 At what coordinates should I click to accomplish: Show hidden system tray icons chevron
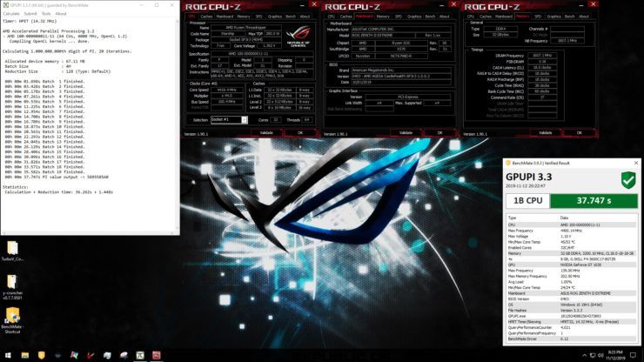[x=584, y=355]
